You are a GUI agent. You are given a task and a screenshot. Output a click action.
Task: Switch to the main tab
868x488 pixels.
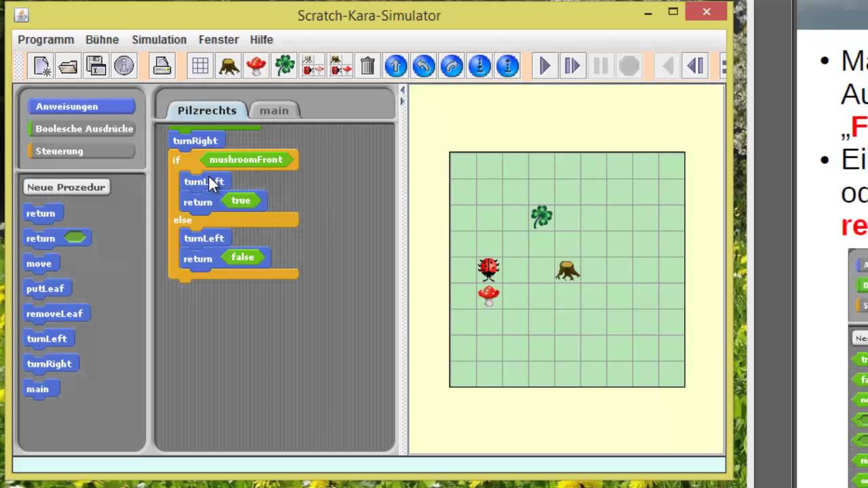274,110
